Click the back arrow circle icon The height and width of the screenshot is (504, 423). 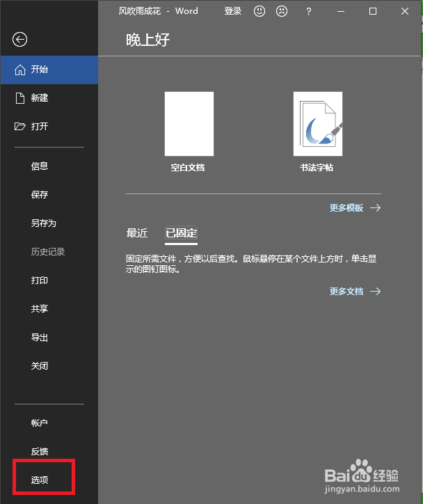coord(19,40)
